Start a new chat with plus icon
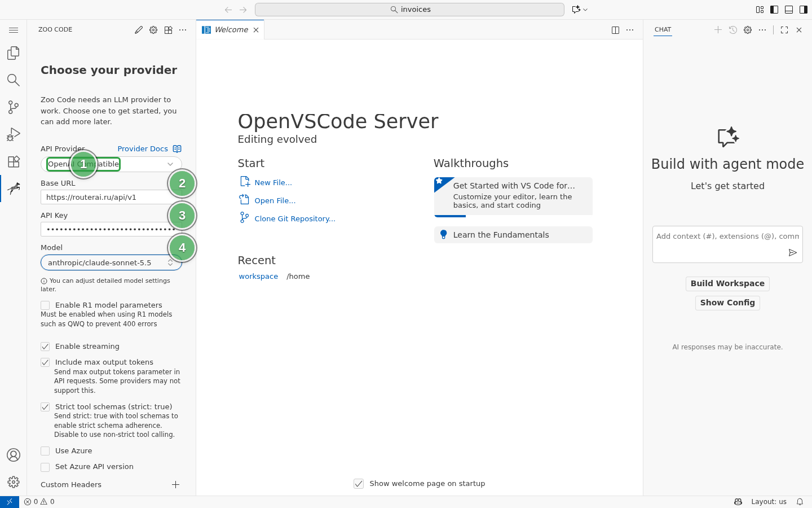 (718, 30)
